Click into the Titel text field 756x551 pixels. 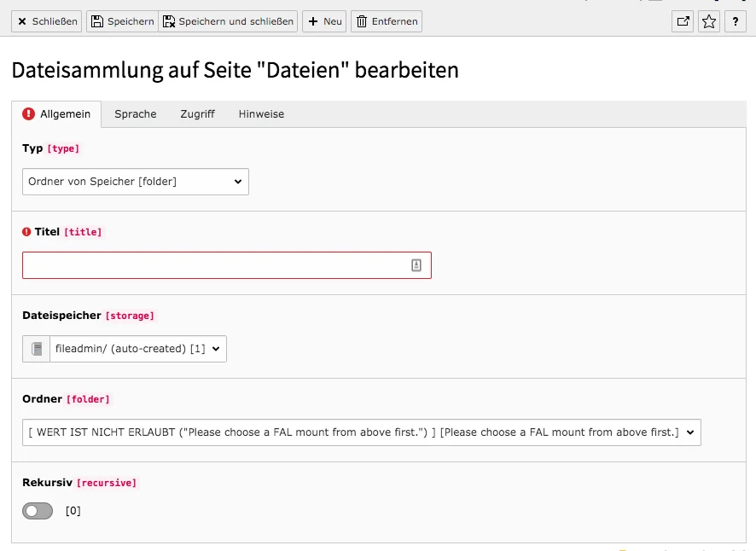(213, 265)
